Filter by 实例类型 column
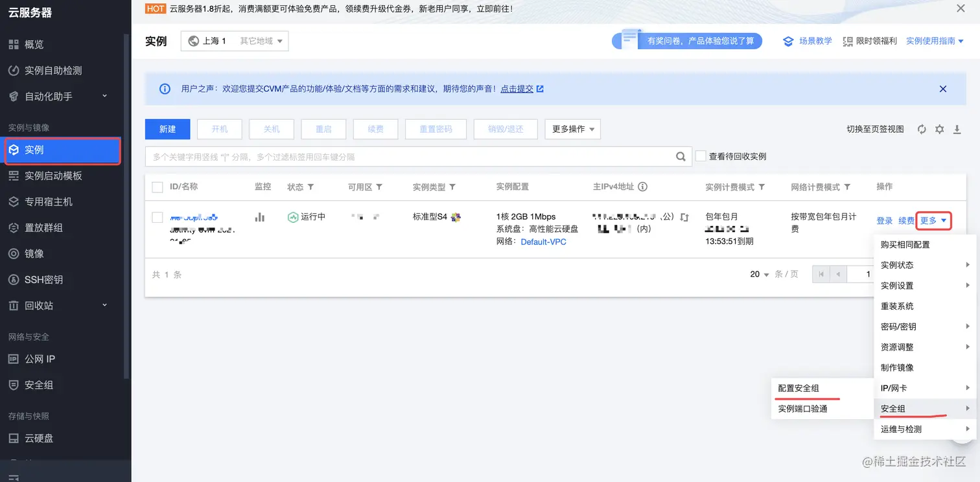This screenshot has width=980, height=482. pyautogui.click(x=452, y=187)
